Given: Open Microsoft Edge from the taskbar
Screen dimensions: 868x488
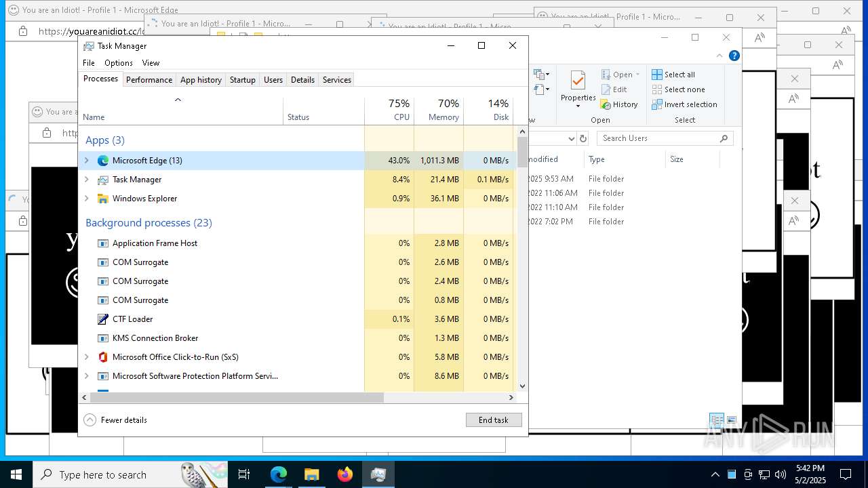Looking at the screenshot, I should (279, 474).
